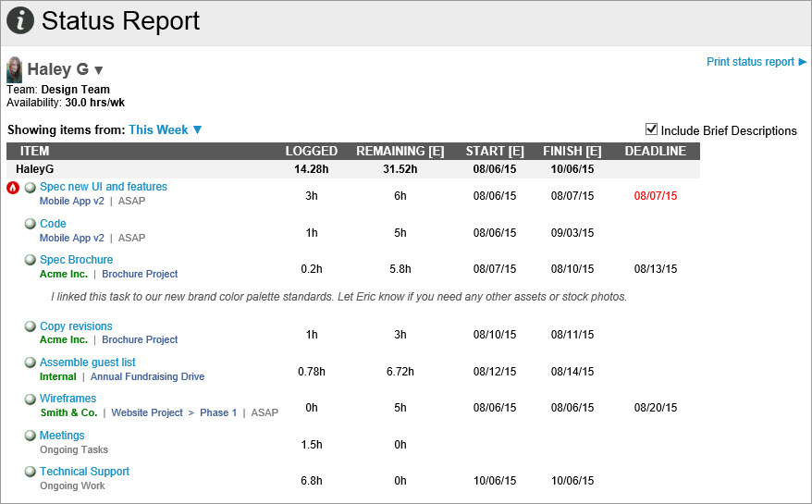
Task: Uncheck Include Brief Descriptions checkbox
Action: point(651,129)
